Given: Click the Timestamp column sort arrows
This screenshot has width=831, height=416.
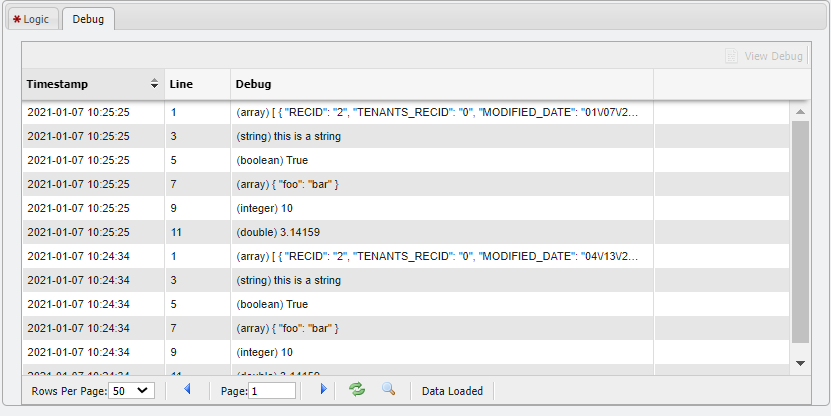Looking at the screenshot, I should point(154,84).
